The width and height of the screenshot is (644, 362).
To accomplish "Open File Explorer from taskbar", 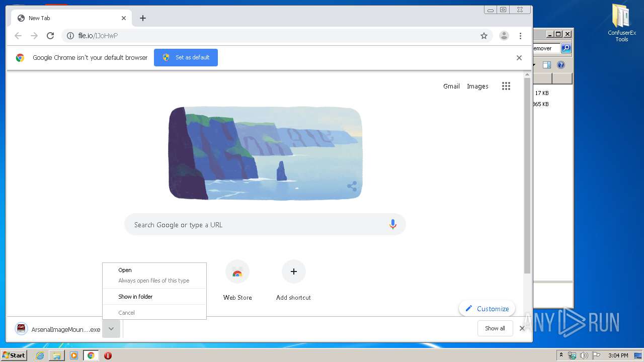I will [x=57, y=355].
